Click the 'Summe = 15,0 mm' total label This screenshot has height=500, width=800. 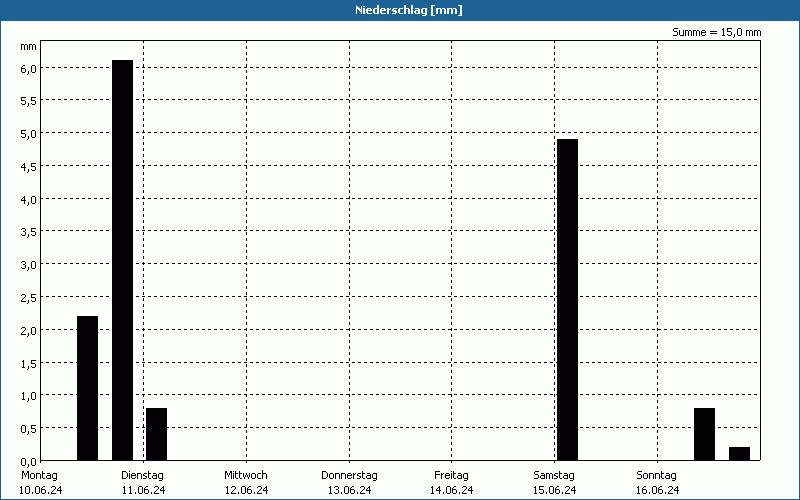coord(716,32)
